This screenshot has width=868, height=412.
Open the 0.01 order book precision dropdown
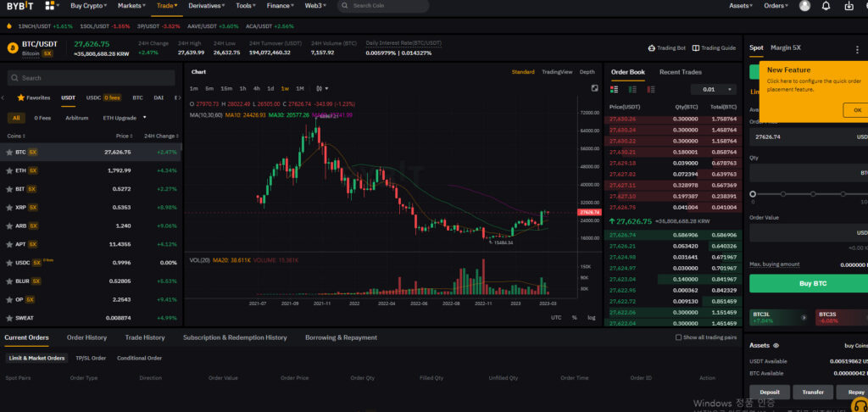click(714, 89)
